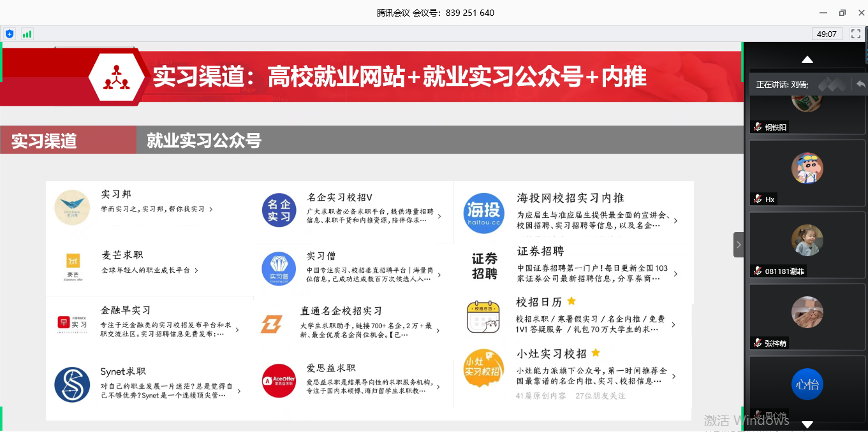Click the blue security shield icon

[x=9, y=34]
